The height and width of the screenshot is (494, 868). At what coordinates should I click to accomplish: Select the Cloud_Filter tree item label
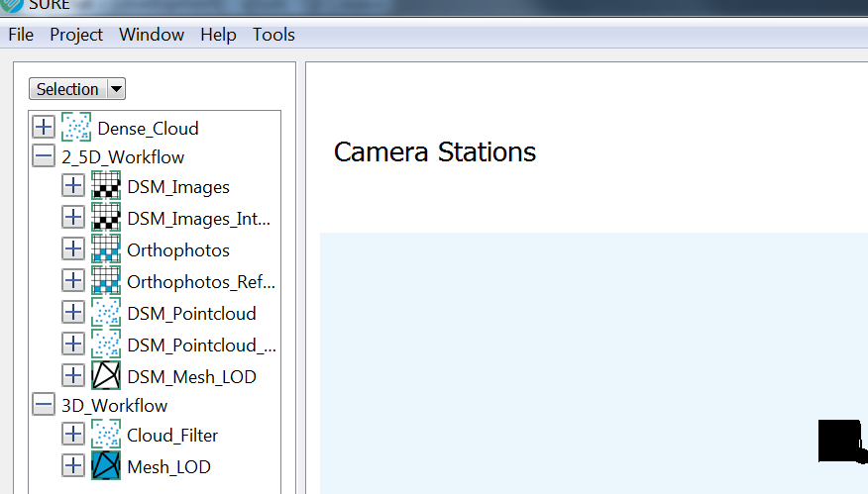(172, 436)
